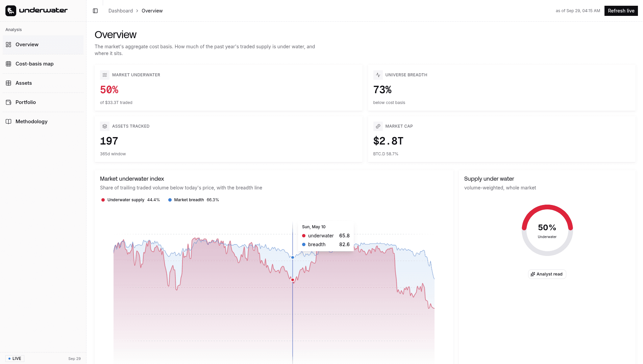Toggle the Underwater supply legend series
The width and height of the screenshot is (643, 364).
click(130, 200)
